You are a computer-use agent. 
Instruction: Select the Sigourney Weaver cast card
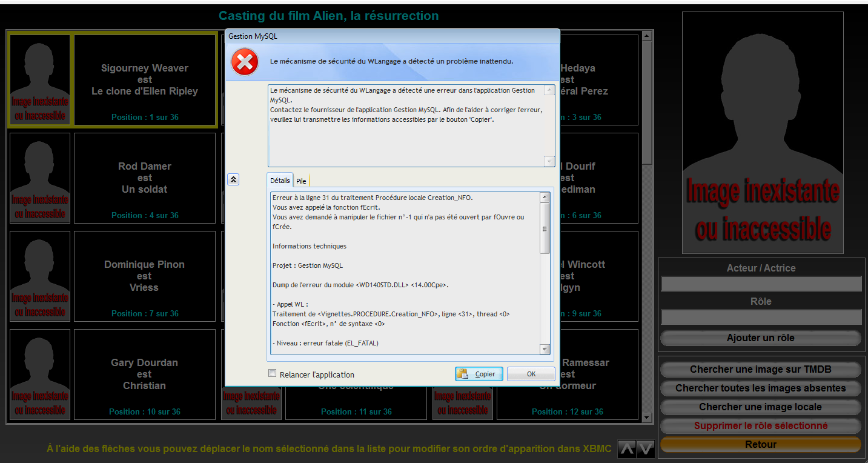click(145, 80)
